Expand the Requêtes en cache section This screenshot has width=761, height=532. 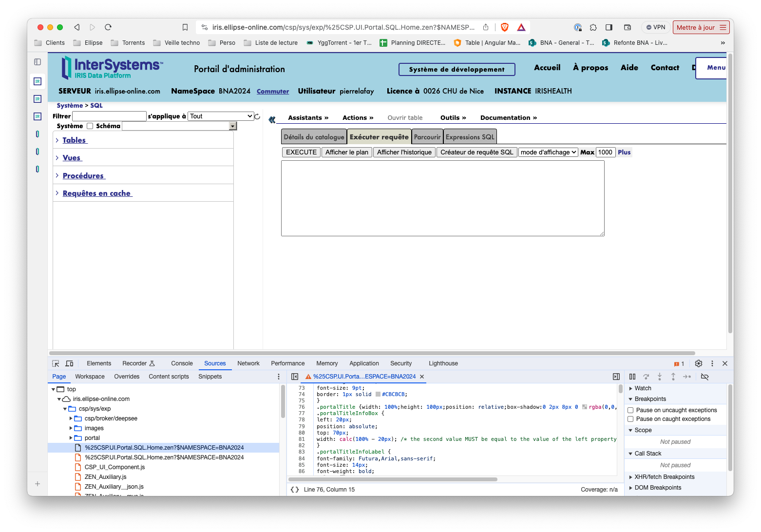[97, 193]
